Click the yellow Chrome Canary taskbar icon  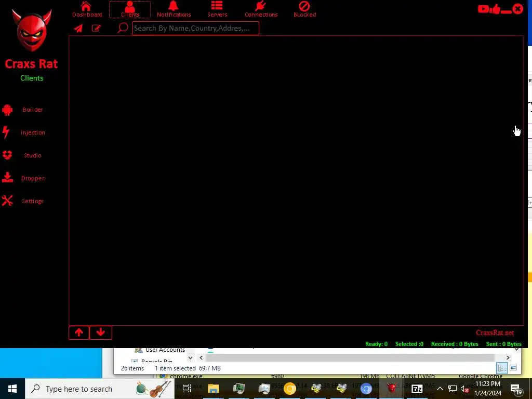[x=290, y=389]
